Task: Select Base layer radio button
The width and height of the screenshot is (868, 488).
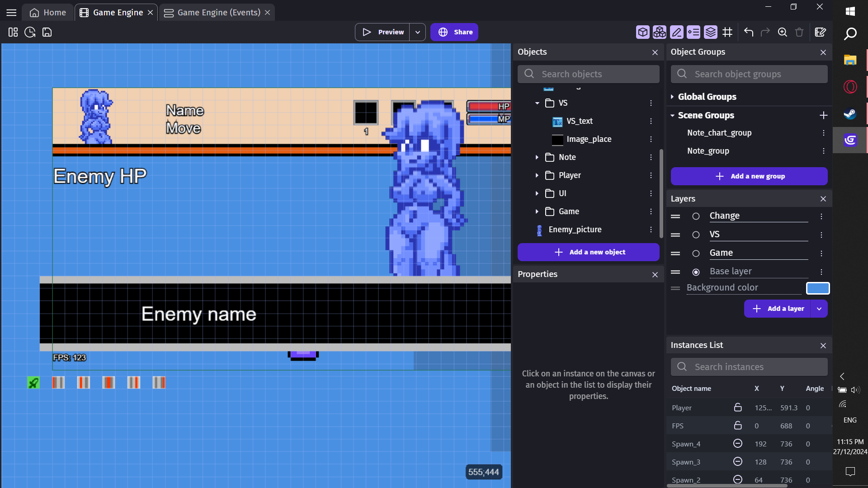Action: pyautogui.click(x=696, y=272)
